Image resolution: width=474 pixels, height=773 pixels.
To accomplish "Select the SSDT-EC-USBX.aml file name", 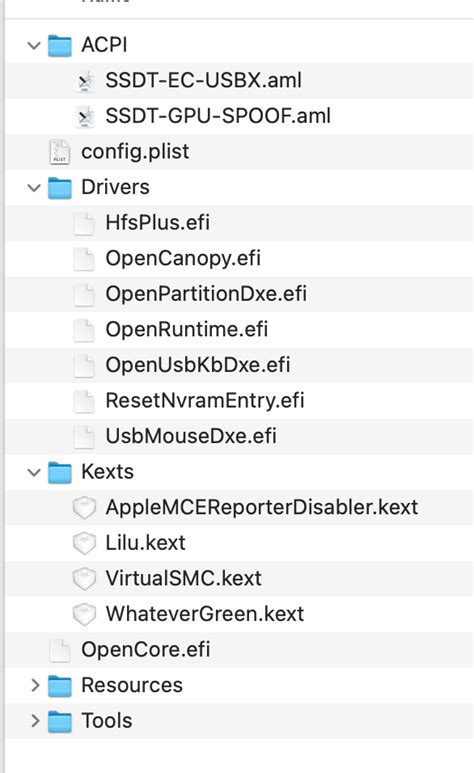I will (203, 80).
